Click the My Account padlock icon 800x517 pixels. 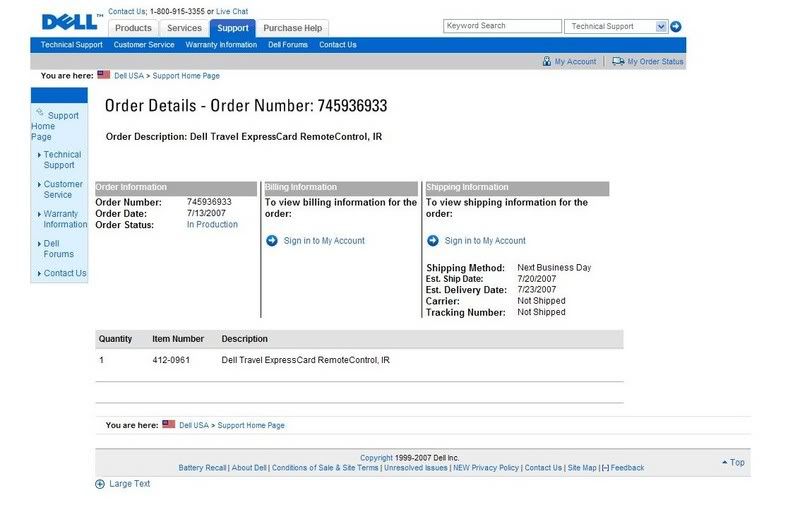[546, 61]
